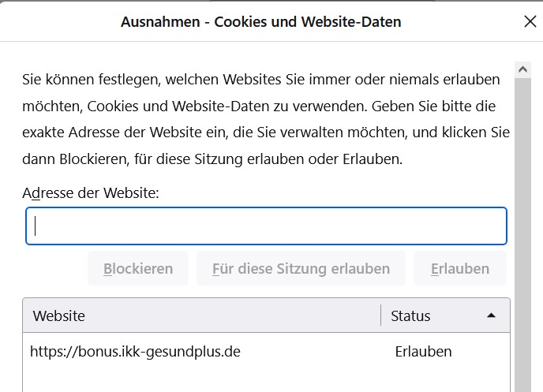Select the bonus.ikk-gesundplus.de entry
Image resolution: width=543 pixels, height=392 pixels.
pyautogui.click(x=135, y=352)
